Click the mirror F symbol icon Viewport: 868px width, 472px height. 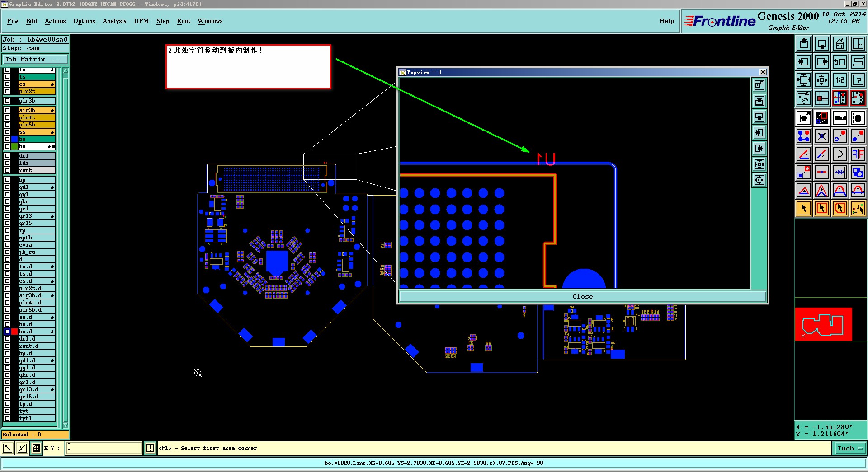[858, 154]
